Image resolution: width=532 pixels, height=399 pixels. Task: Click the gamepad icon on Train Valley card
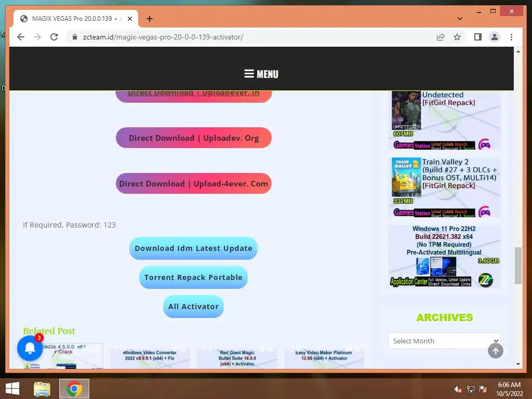[485, 212]
